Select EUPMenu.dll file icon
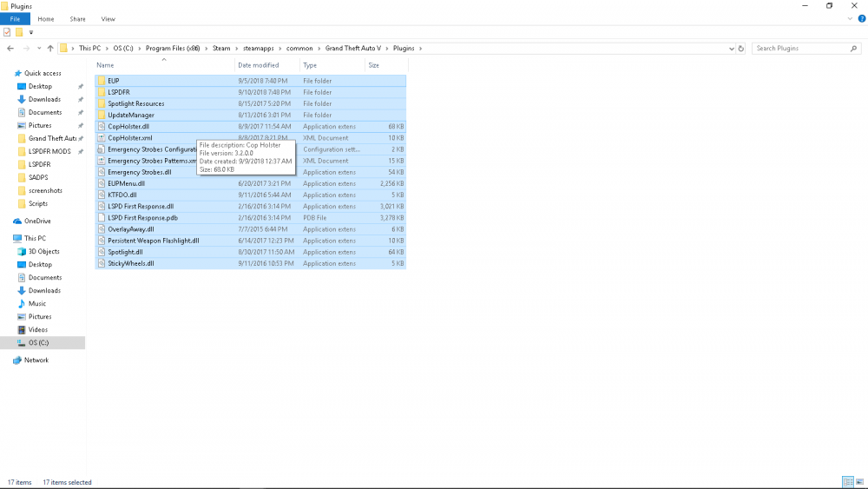Viewport: 868px width, 489px height. (x=102, y=183)
